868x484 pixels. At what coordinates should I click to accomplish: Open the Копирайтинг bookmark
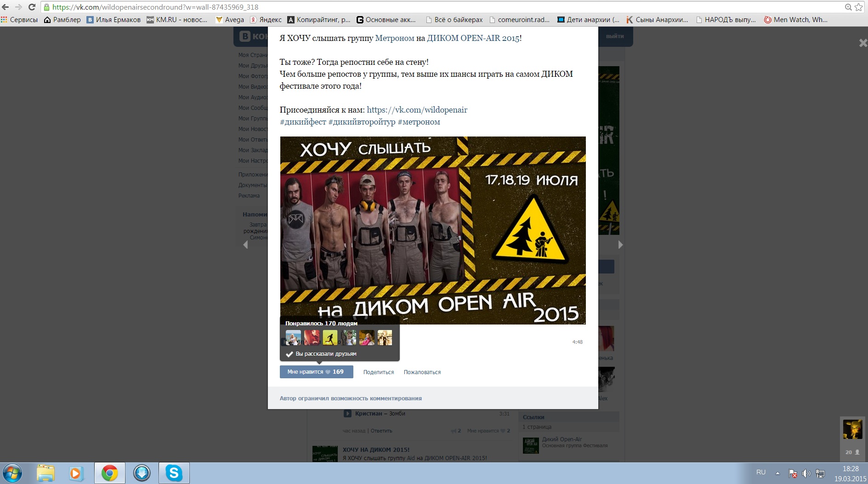(x=318, y=20)
